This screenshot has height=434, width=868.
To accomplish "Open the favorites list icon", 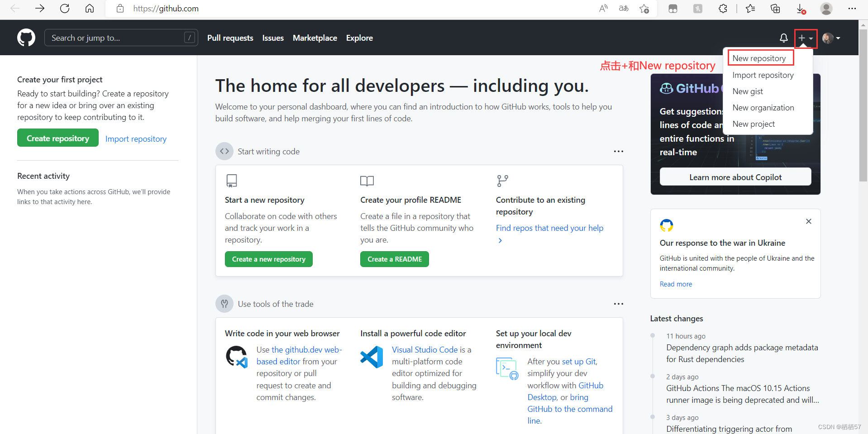I will click(750, 8).
